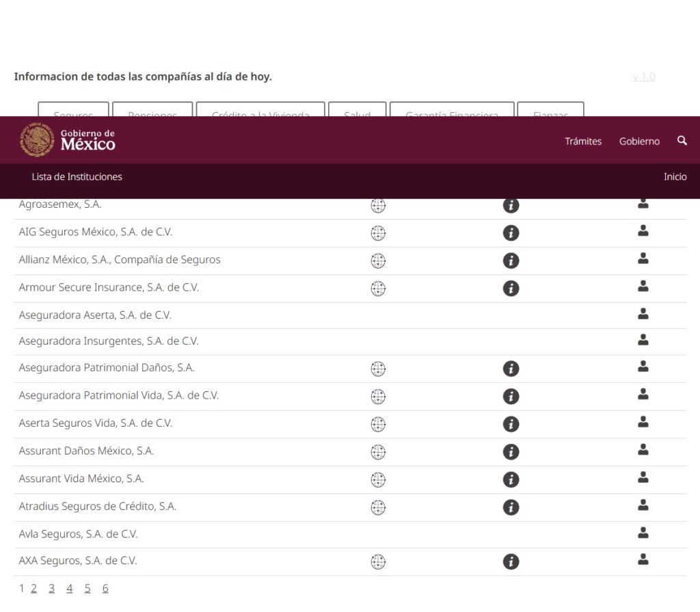Viewport: 700px width, 612px height.
Task: Show info icon for Atradius Seguros de Crédito
Action: pyautogui.click(x=511, y=507)
